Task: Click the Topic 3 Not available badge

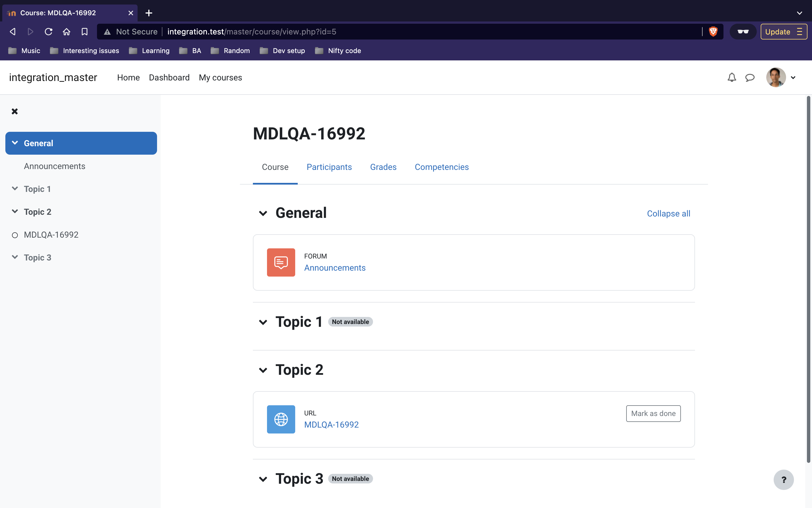Action: click(350, 478)
